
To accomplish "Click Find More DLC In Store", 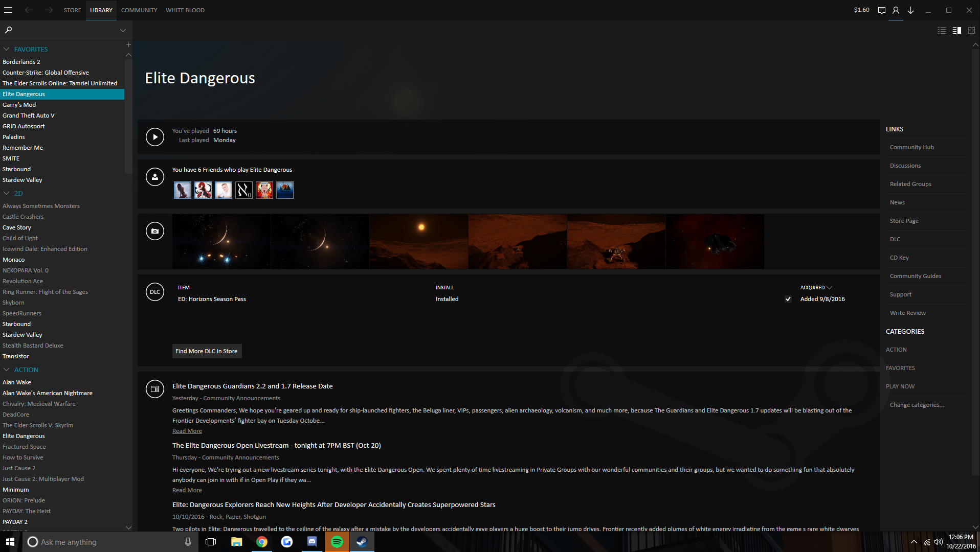I will (x=207, y=351).
